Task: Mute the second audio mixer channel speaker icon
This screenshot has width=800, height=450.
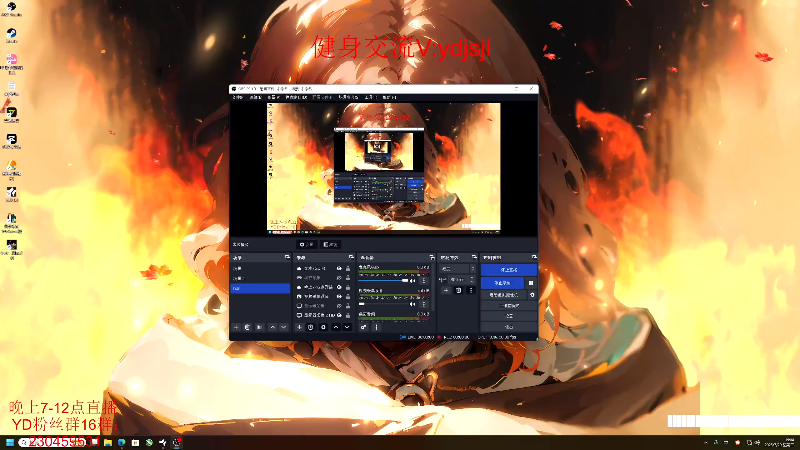Action: tap(412, 304)
